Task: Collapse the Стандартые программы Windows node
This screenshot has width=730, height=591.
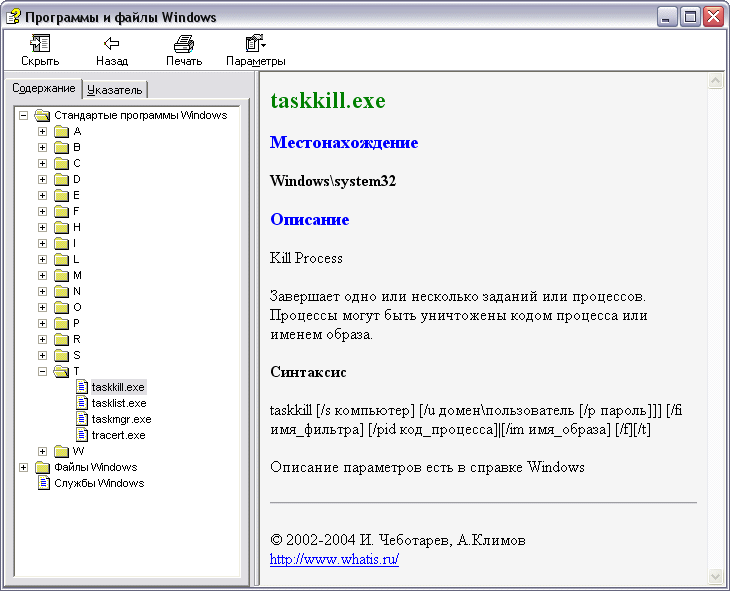Action: click(x=23, y=115)
